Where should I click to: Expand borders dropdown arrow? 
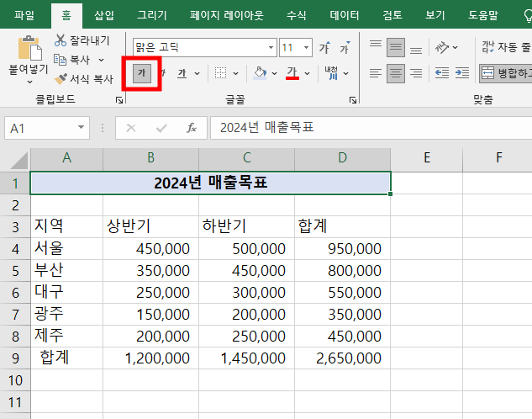[x=236, y=73]
